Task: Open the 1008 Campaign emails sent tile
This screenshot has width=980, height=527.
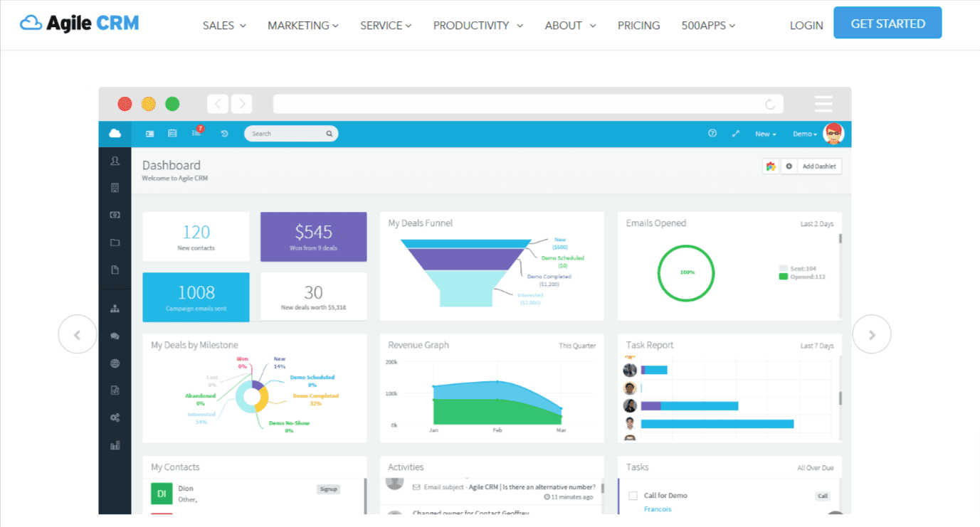Action: point(196,297)
